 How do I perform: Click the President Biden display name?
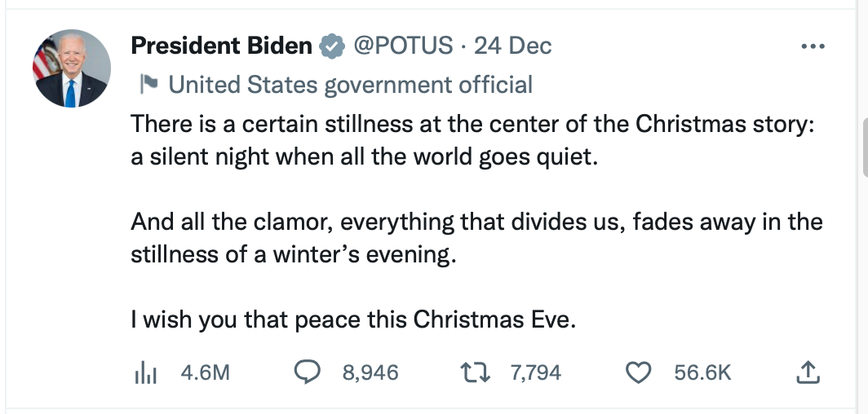pos(221,46)
